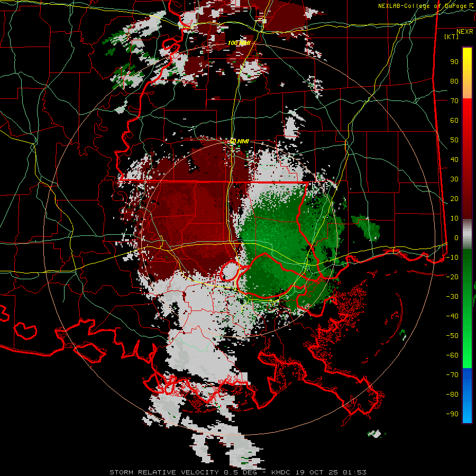The width and height of the screenshot is (476, 476).
Task: Click the 01:53 timestamp
Action: pyautogui.click(x=354, y=472)
